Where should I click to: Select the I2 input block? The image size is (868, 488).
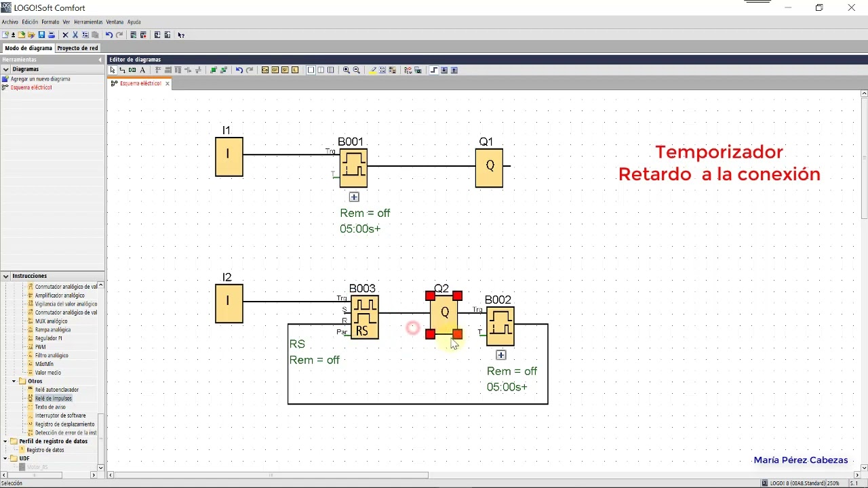pyautogui.click(x=229, y=303)
